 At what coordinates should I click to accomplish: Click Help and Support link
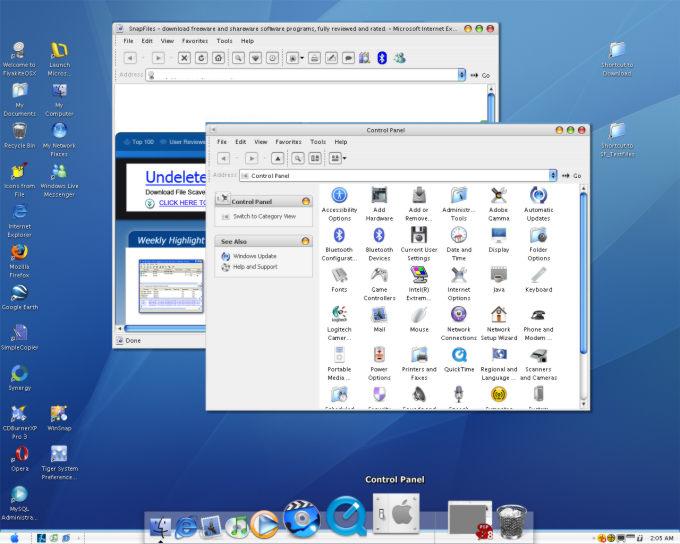click(255, 267)
